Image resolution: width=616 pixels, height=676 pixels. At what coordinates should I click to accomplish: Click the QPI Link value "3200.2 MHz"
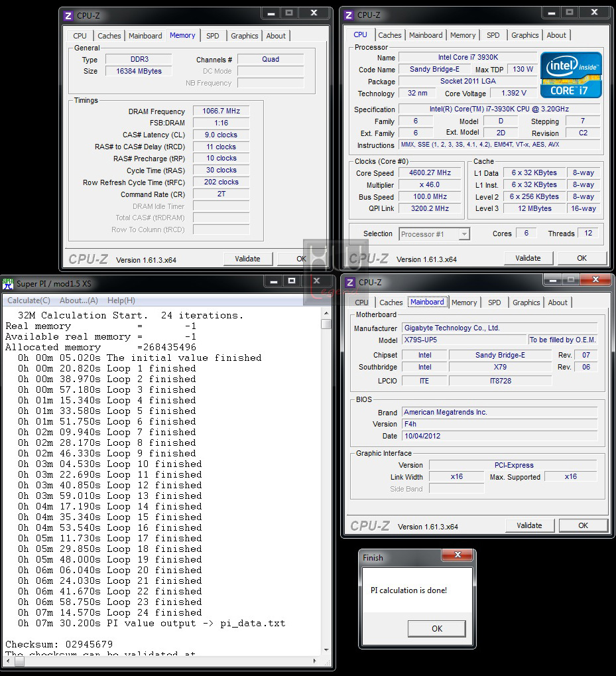point(430,209)
